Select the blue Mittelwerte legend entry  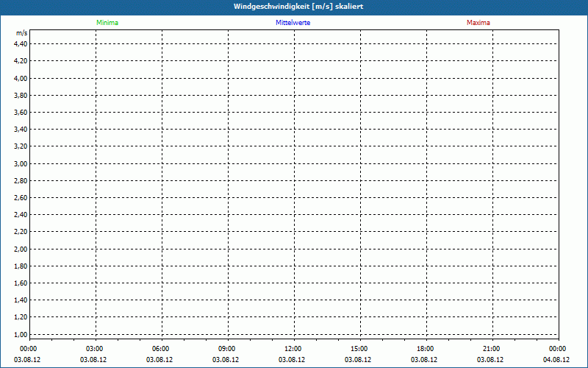coord(293,23)
